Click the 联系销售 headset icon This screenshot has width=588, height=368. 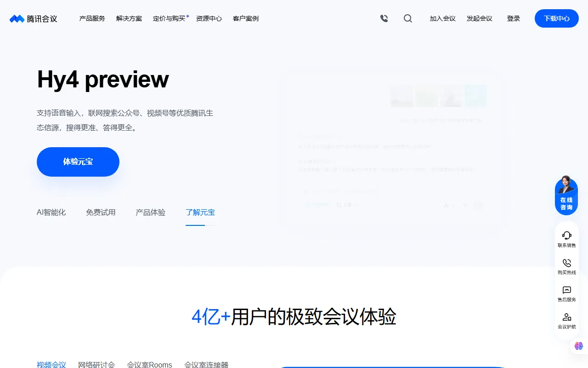567,236
